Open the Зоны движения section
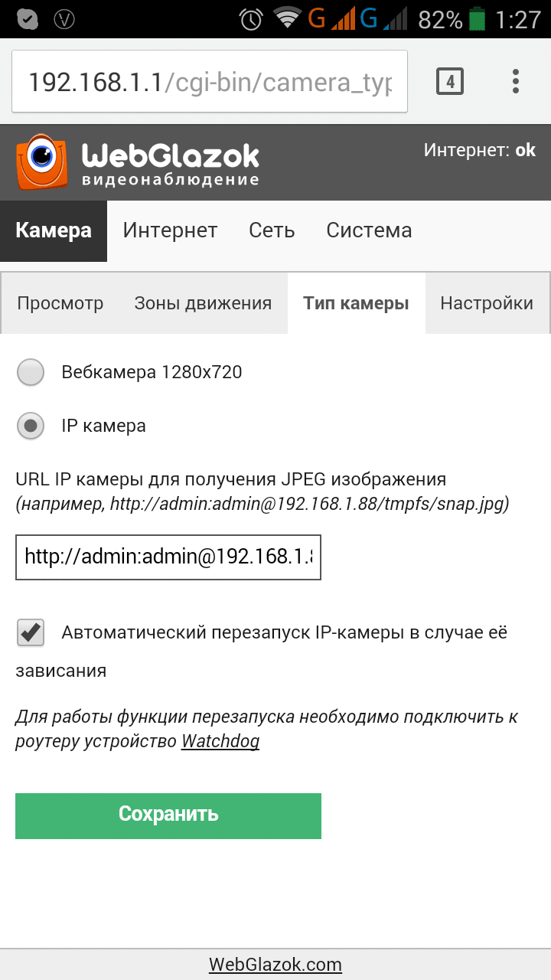The width and height of the screenshot is (551, 980). (204, 303)
